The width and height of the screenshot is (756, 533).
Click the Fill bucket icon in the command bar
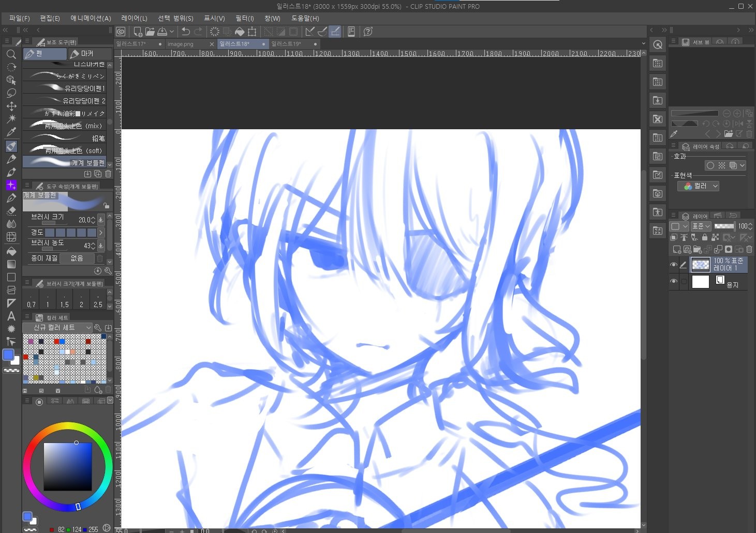240,32
